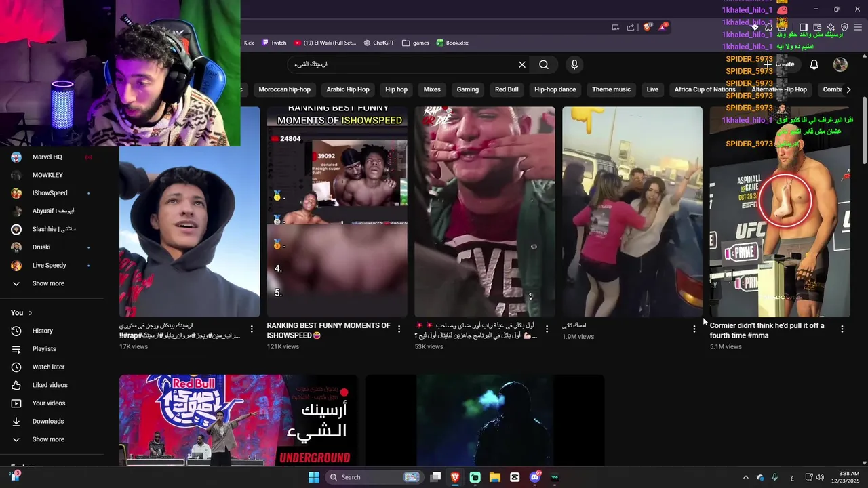Select the Red Bull filter chip
The width and height of the screenshot is (868, 488).
[x=507, y=89]
